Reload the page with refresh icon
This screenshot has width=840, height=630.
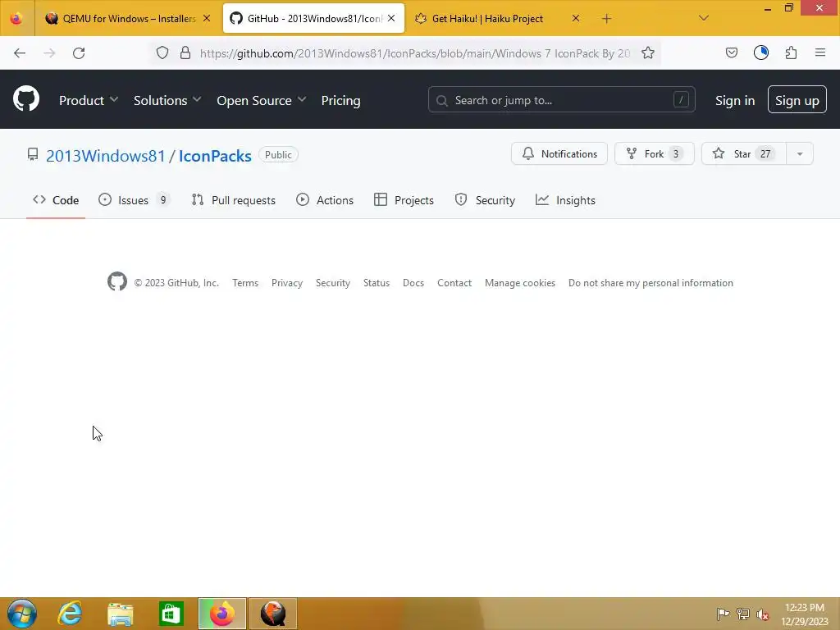[x=79, y=53]
